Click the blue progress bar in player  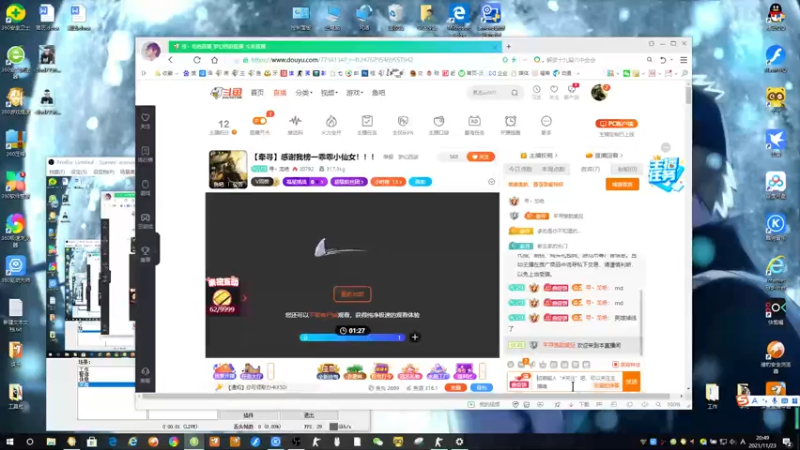[x=352, y=337]
